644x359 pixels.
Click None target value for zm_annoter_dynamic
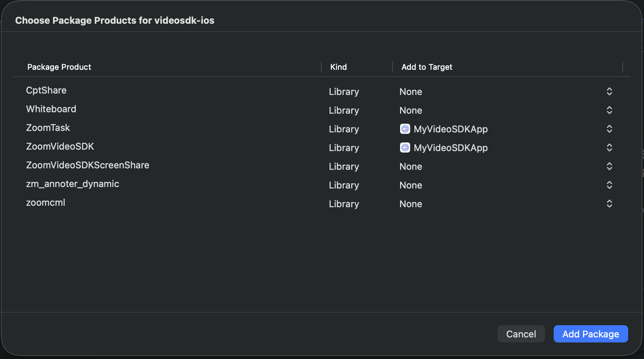[411, 185]
